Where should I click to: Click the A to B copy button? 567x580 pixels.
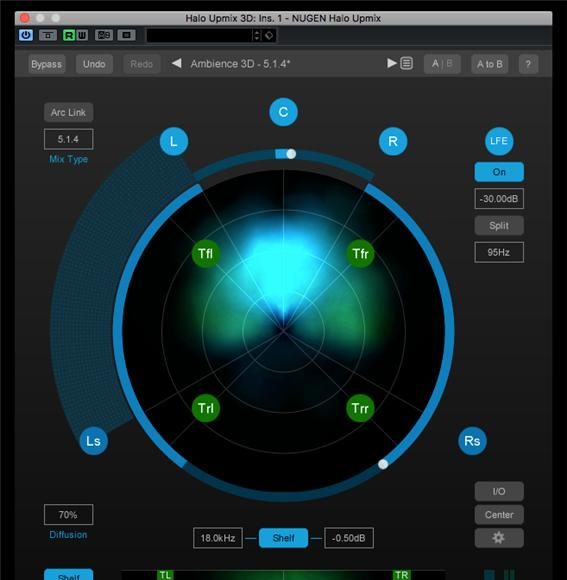pos(489,64)
